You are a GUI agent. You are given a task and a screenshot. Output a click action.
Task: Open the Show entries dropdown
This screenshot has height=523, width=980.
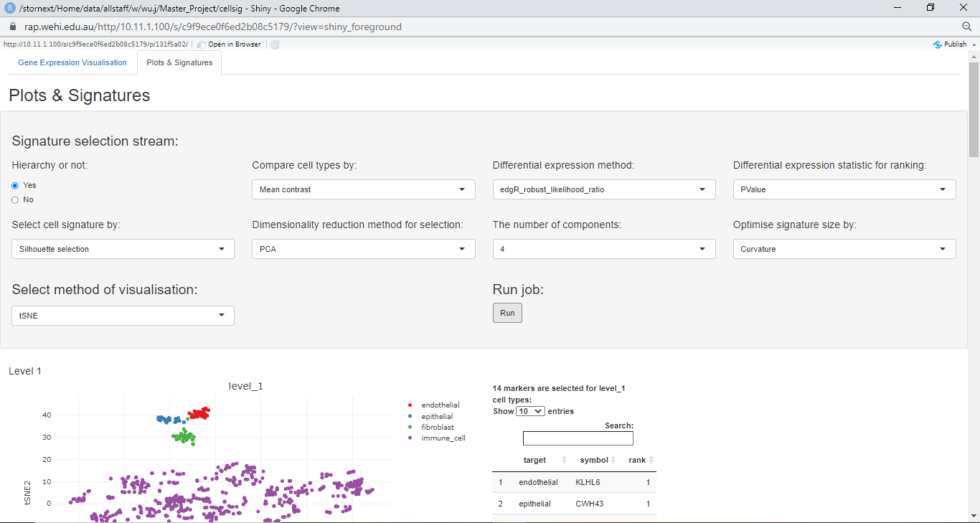pyautogui.click(x=529, y=410)
